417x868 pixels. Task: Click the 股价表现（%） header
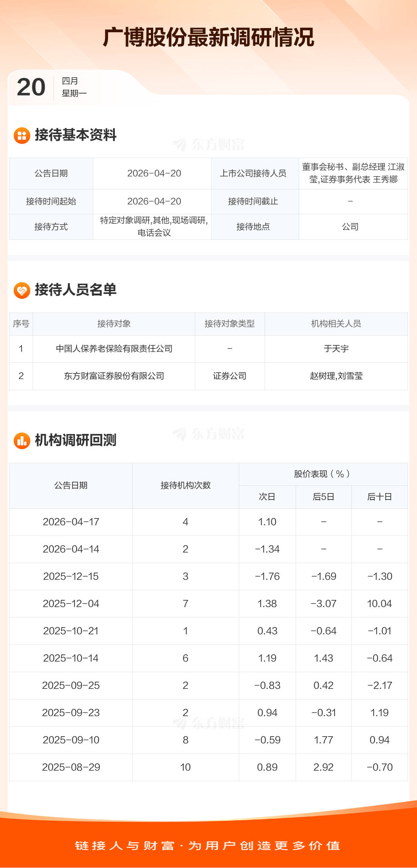pyautogui.click(x=323, y=474)
